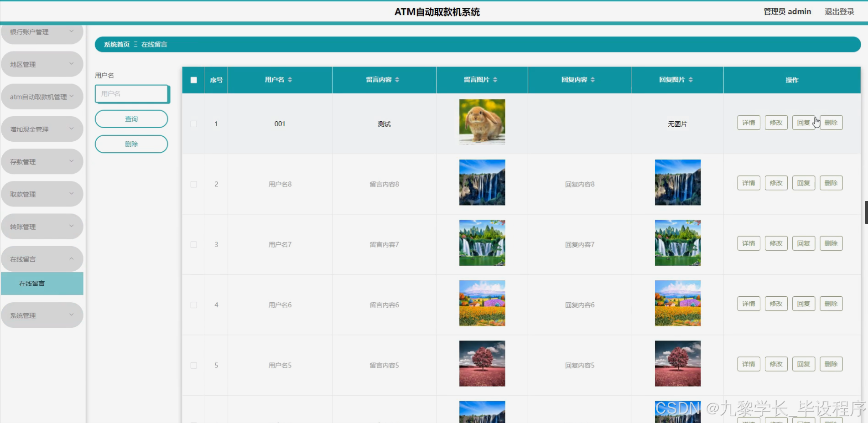Screen dimensions: 868x423
Task: Open 详情 for row 001
Action: (748, 123)
